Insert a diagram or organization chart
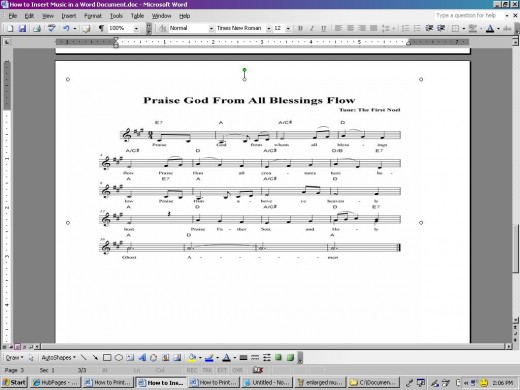 (153, 357)
